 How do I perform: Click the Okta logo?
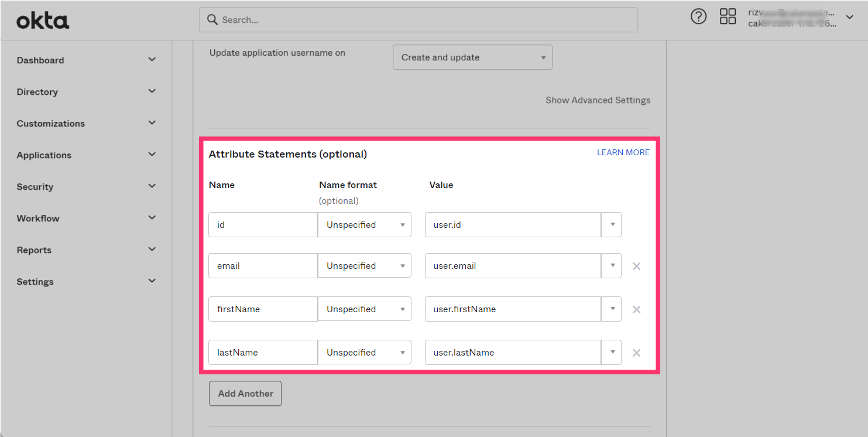point(43,22)
